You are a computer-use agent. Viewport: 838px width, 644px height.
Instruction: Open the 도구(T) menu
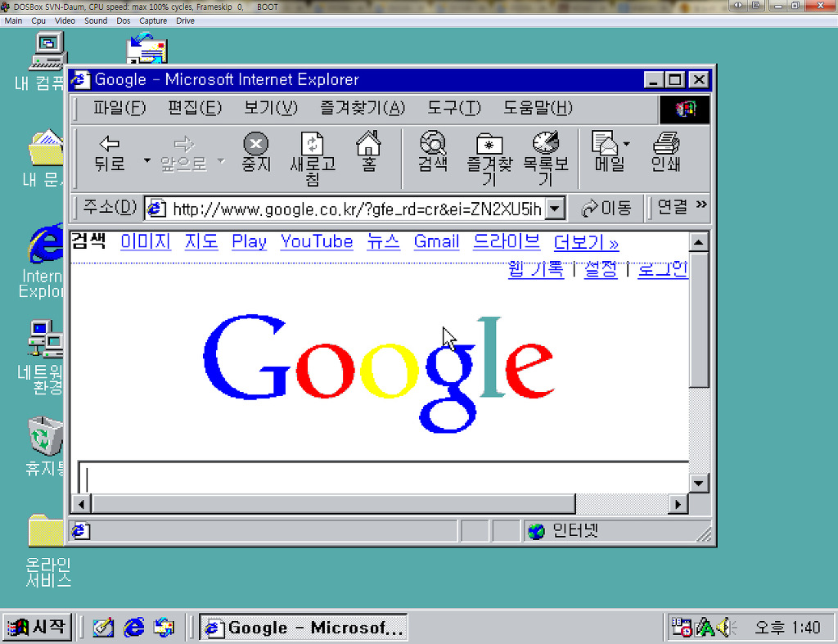[x=453, y=108]
